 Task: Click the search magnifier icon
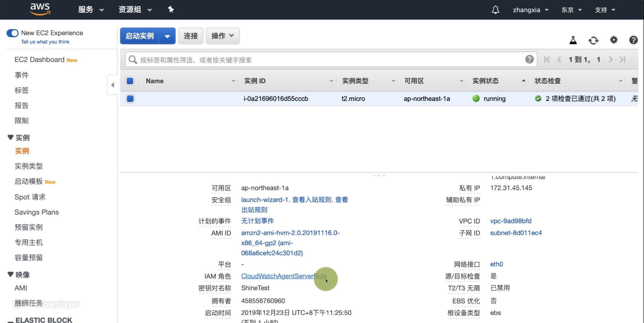click(x=133, y=59)
